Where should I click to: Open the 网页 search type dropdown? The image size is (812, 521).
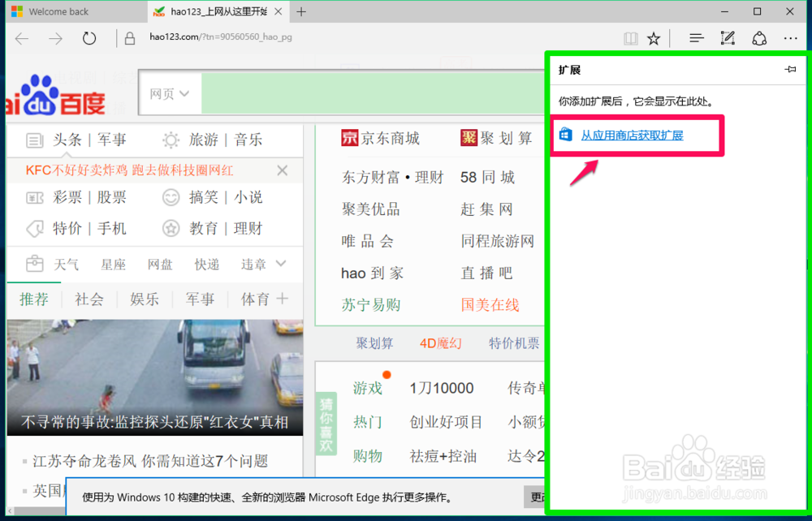(170, 93)
